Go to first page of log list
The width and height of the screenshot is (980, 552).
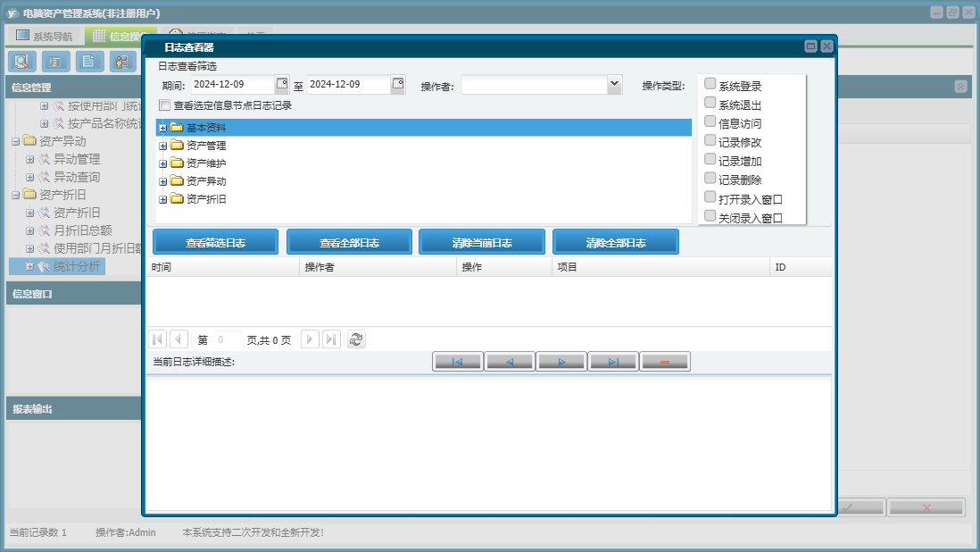(x=157, y=339)
